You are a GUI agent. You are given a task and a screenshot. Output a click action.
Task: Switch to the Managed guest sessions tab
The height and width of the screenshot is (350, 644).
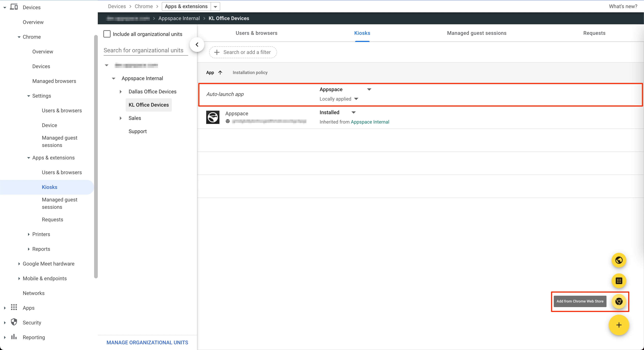(477, 33)
